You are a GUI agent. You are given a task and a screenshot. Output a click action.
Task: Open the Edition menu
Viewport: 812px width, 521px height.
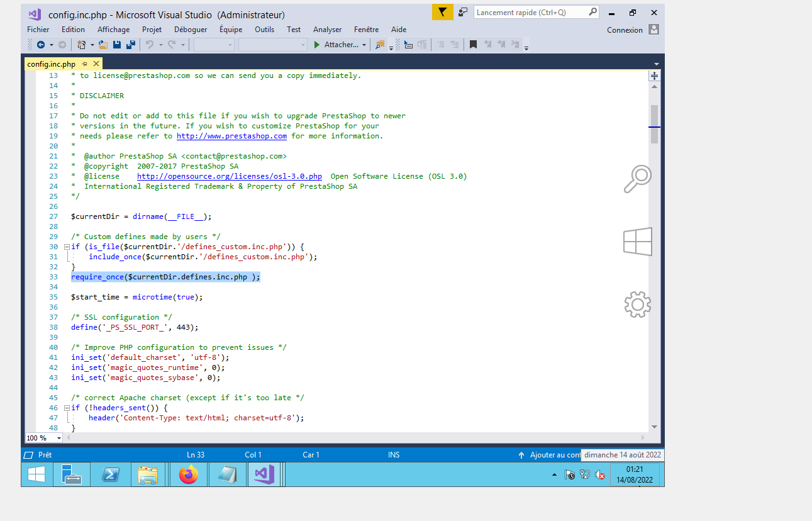click(73, 30)
